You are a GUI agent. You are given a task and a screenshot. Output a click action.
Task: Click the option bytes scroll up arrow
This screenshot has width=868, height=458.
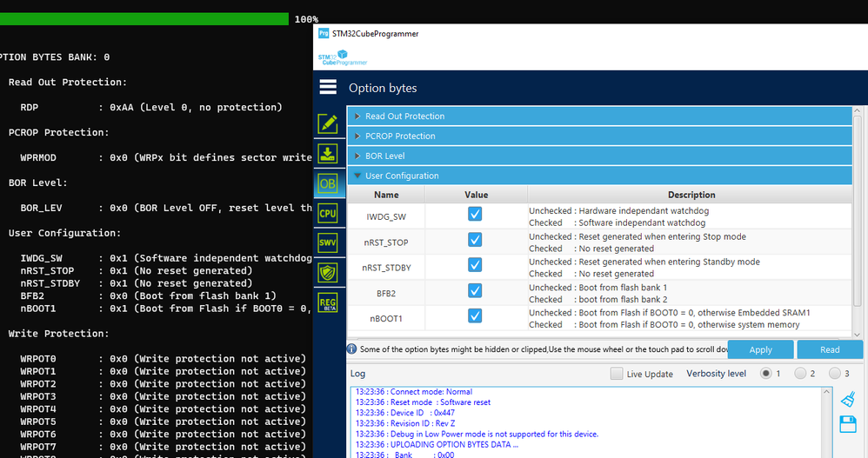(x=857, y=110)
